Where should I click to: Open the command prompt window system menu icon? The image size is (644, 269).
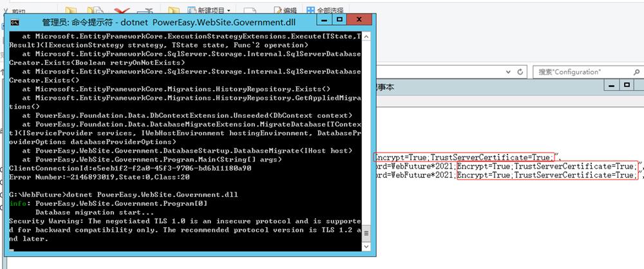point(16,23)
